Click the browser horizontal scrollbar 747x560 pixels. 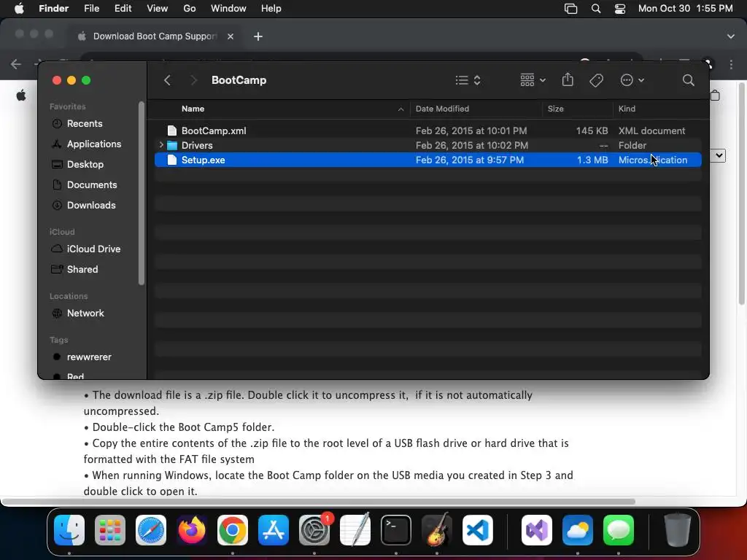pyautogui.click(x=318, y=502)
